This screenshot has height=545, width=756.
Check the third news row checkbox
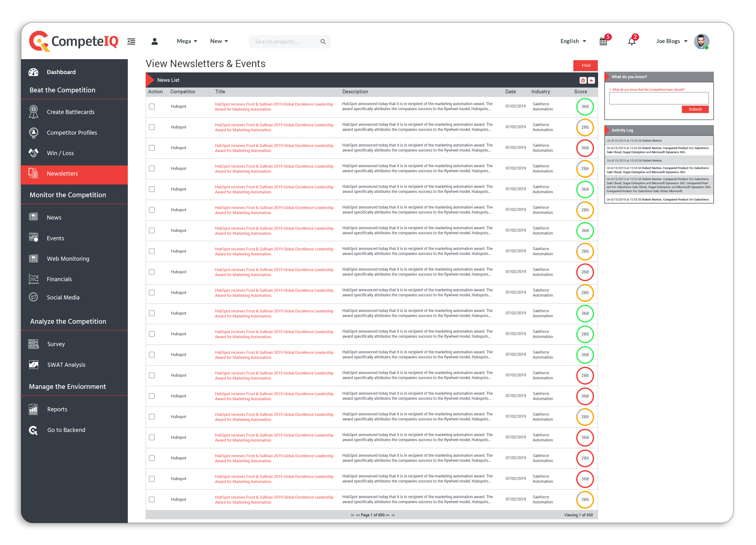point(152,148)
